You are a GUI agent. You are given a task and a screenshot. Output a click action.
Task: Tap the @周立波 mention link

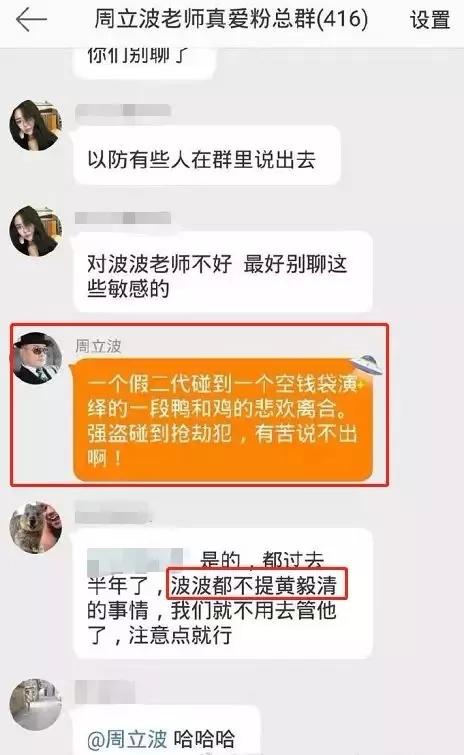pos(128,738)
